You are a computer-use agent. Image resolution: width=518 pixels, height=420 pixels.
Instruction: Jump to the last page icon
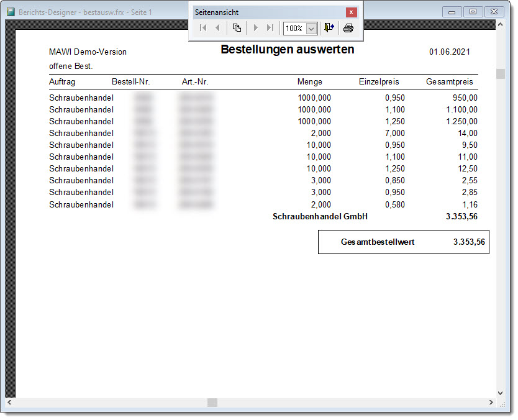[270, 28]
